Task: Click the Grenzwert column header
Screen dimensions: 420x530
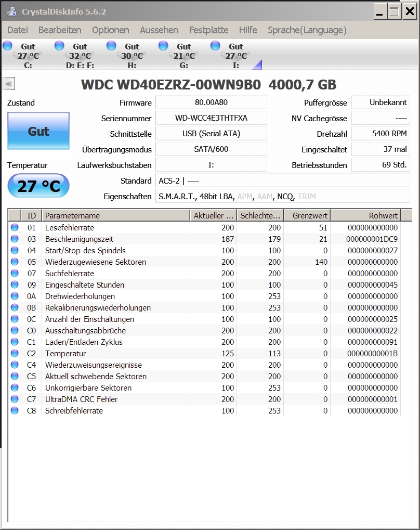Action: tap(307, 216)
